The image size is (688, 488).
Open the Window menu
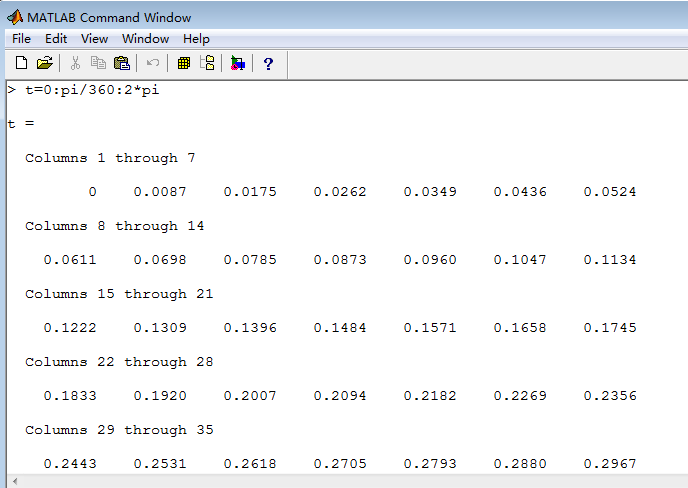pos(146,39)
